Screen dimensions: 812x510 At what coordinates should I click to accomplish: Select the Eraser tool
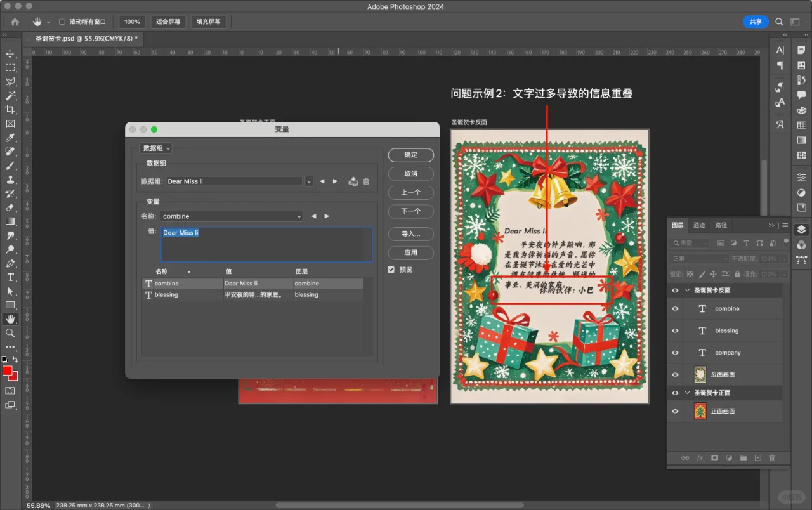click(10, 207)
